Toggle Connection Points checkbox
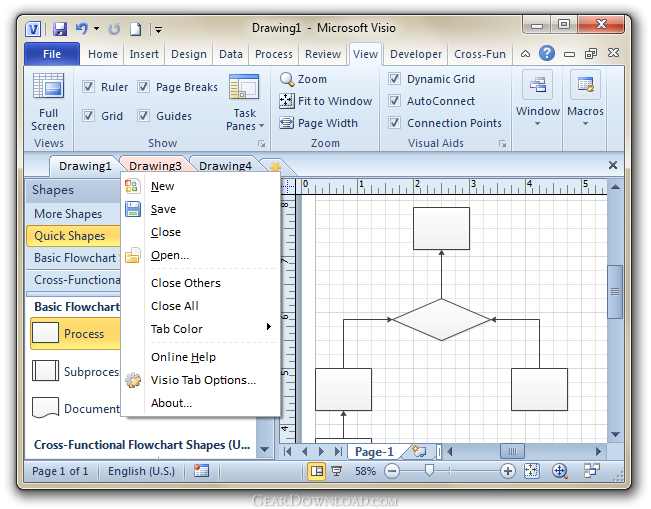 tap(394, 122)
